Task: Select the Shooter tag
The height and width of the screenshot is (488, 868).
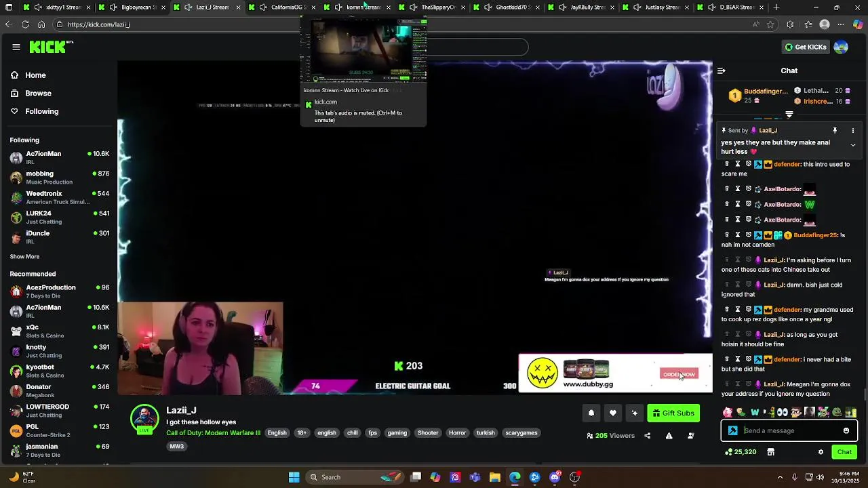Action: (x=428, y=433)
